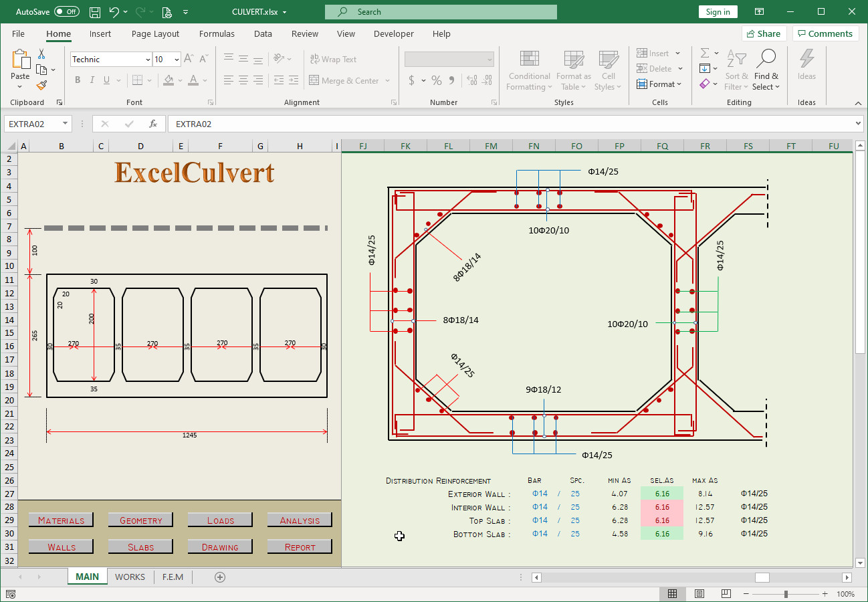Viewport: 868px width, 602px height.
Task: Open the Format as Table gallery
Action: [573, 70]
